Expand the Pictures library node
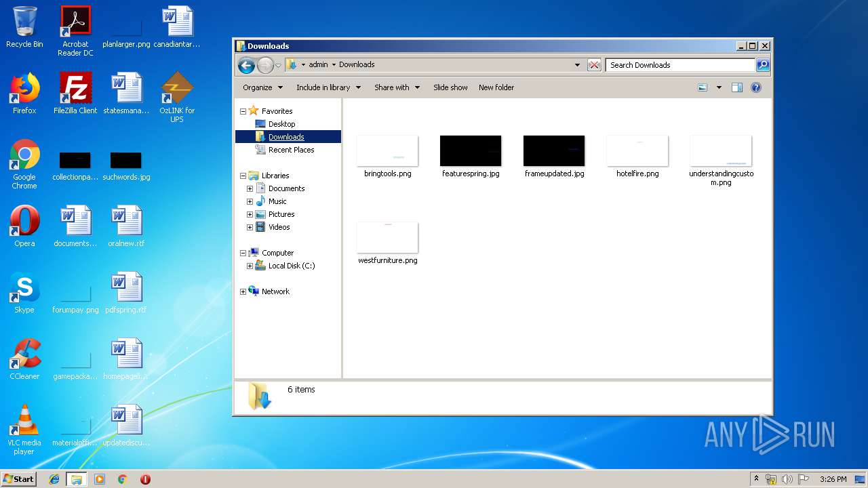Image resolution: width=868 pixels, height=488 pixels. (250, 214)
